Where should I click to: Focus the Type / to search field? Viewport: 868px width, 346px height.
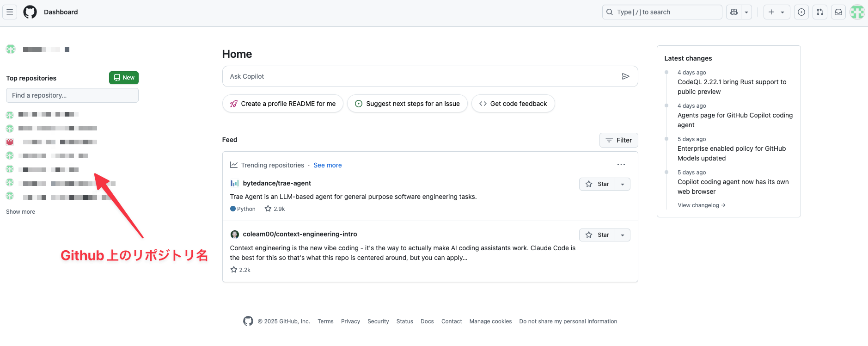click(662, 12)
